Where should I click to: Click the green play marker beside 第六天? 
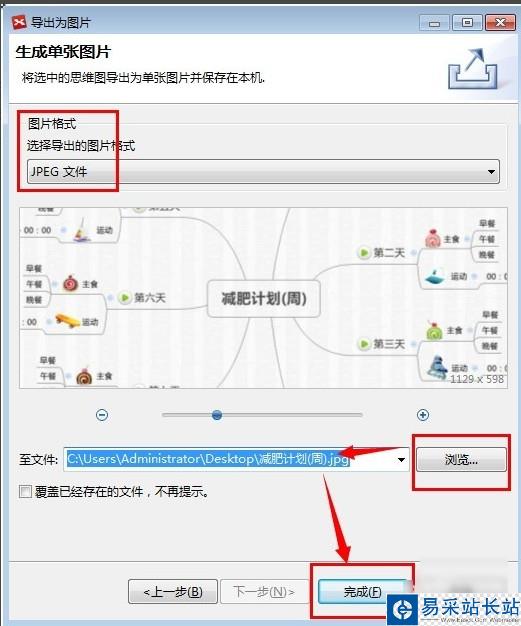[125, 297]
